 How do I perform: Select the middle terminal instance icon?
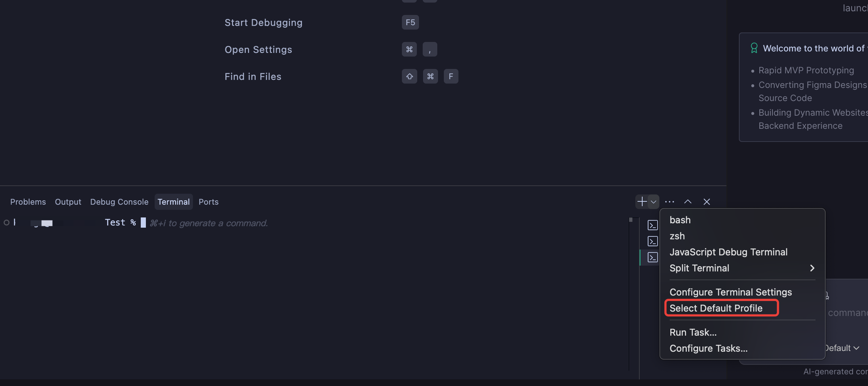tap(653, 241)
